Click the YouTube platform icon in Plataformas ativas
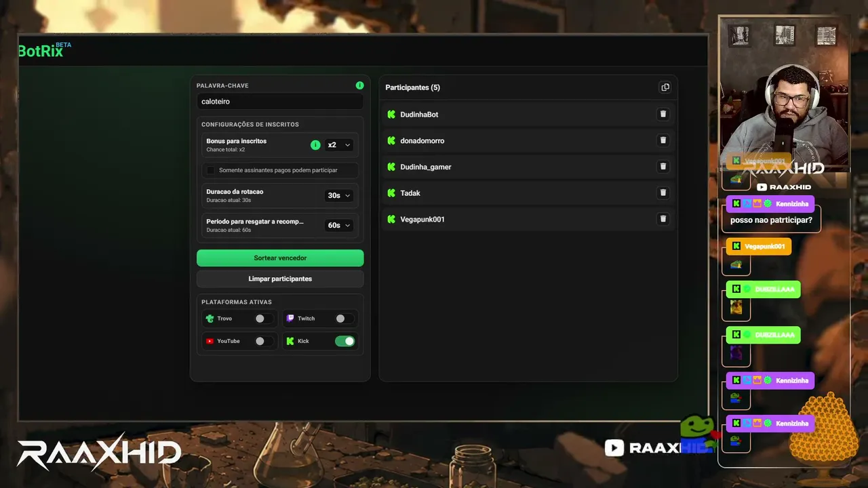Image resolution: width=868 pixels, height=488 pixels. [210, 341]
